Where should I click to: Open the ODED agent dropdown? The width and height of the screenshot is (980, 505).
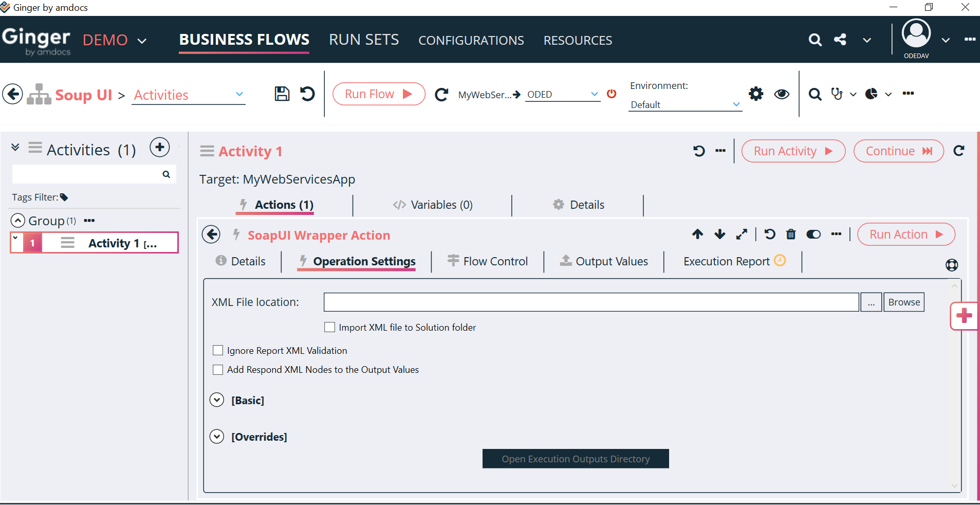coord(563,94)
